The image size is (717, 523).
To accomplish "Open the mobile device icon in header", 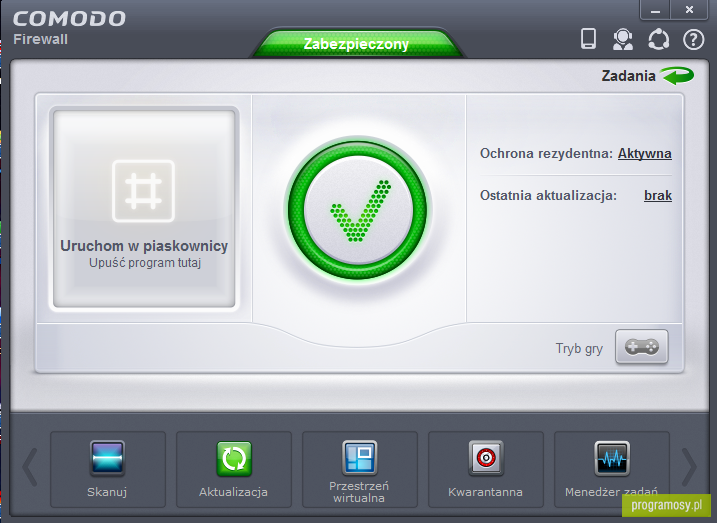I will click(x=588, y=39).
